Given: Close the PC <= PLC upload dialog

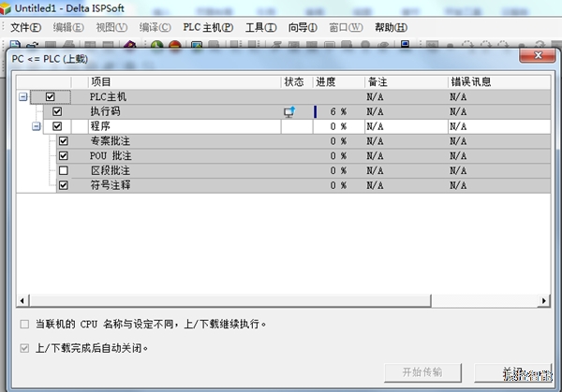Looking at the screenshot, I should pyautogui.click(x=538, y=58).
